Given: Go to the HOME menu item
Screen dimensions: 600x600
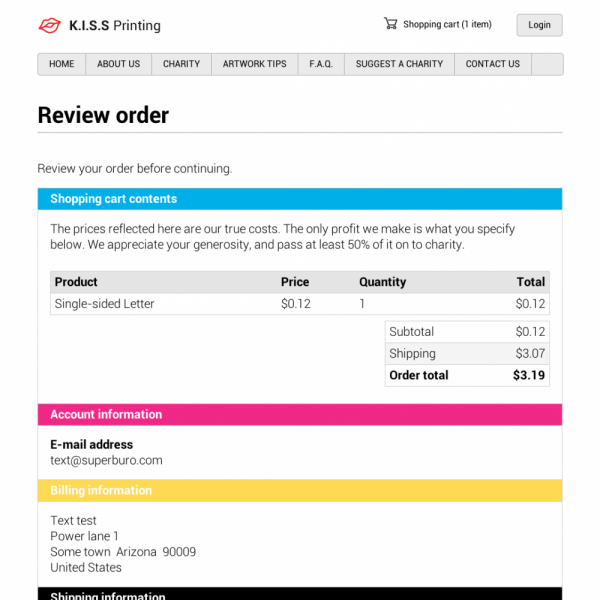Looking at the screenshot, I should (62, 64).
